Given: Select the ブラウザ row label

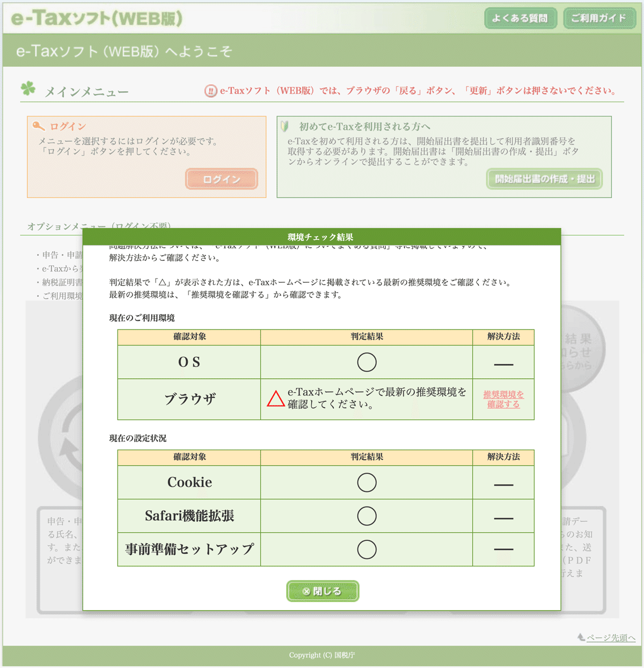Looking at the screenshot, I should (189, 399).
